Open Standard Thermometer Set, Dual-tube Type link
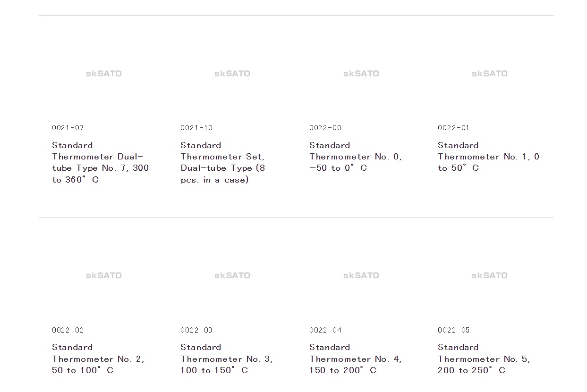The width and height of the screenshot is (587, 392). pyautogui.click(x=223, y=162)
